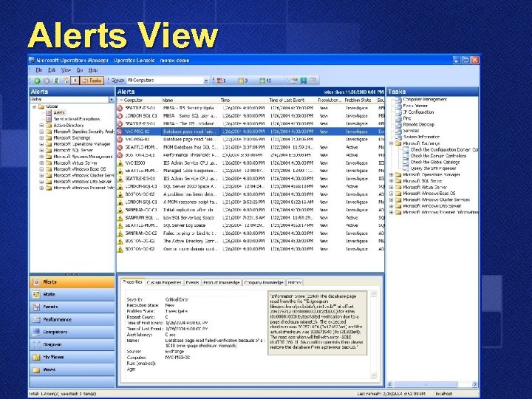Switch to the History tab
This screenshot has height=399, width=532.
(295, 282)
